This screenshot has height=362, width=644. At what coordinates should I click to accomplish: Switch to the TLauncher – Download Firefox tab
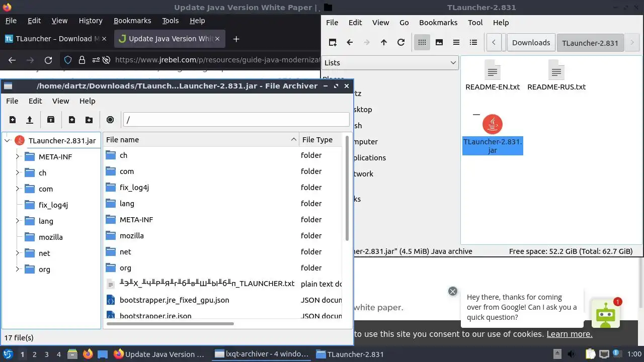click(56, 39)
